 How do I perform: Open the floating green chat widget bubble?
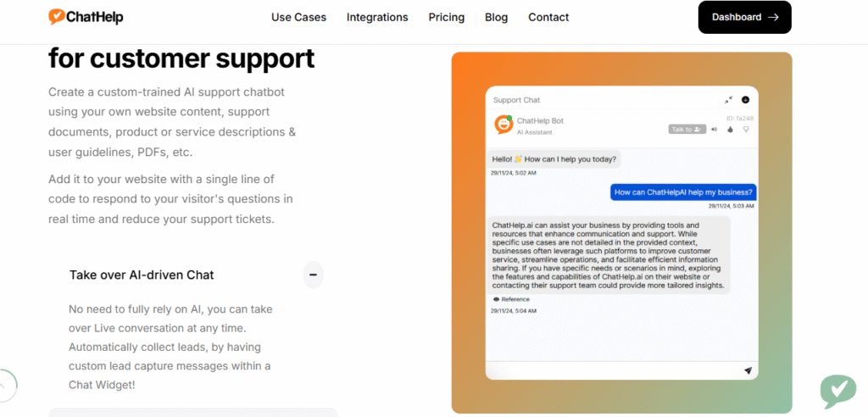[837, 391]
